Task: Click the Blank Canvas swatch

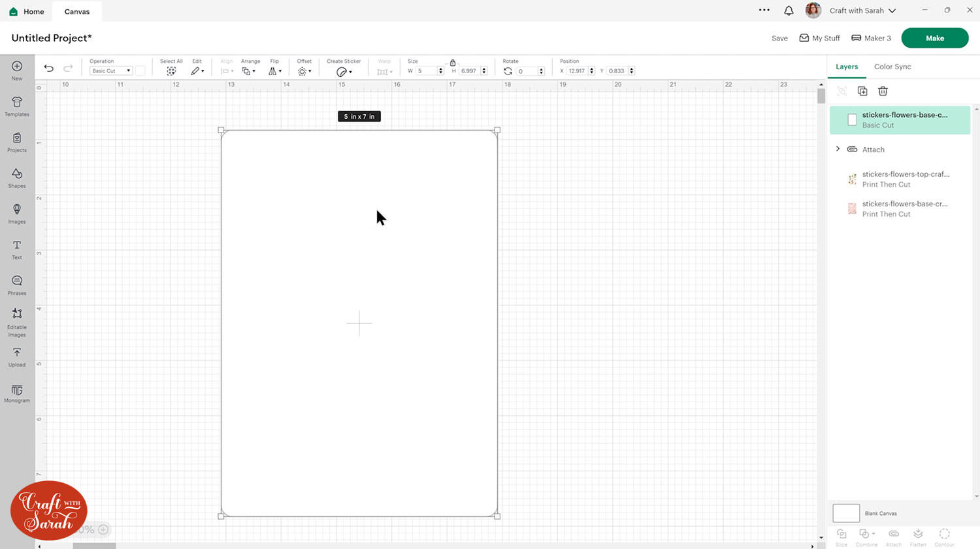Action: click(x=846, y=513)
